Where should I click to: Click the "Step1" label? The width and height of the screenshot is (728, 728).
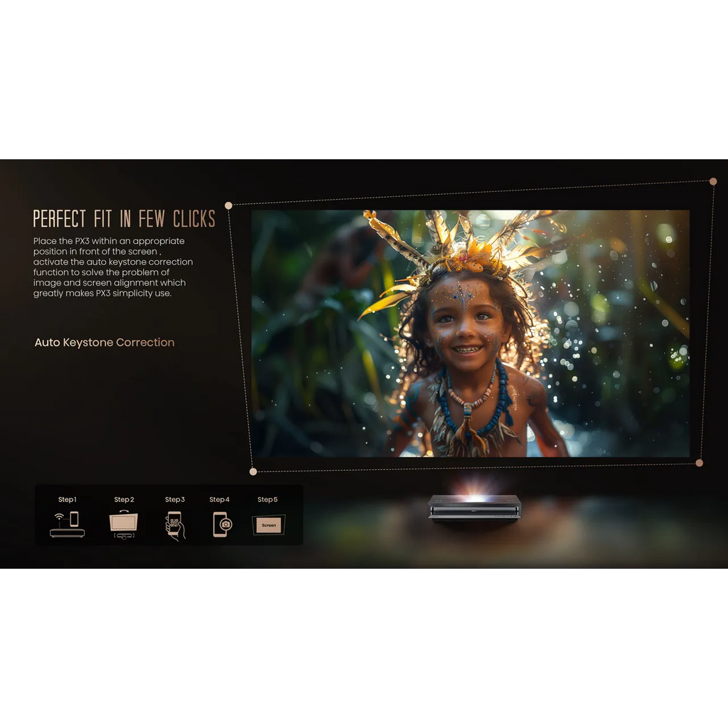coord(67,500)
